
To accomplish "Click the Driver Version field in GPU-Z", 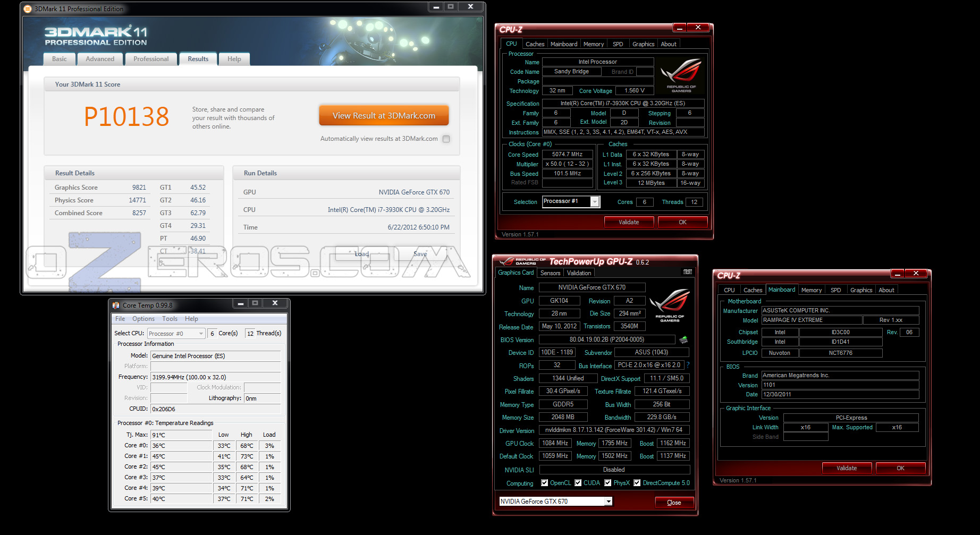I will 614,430.
